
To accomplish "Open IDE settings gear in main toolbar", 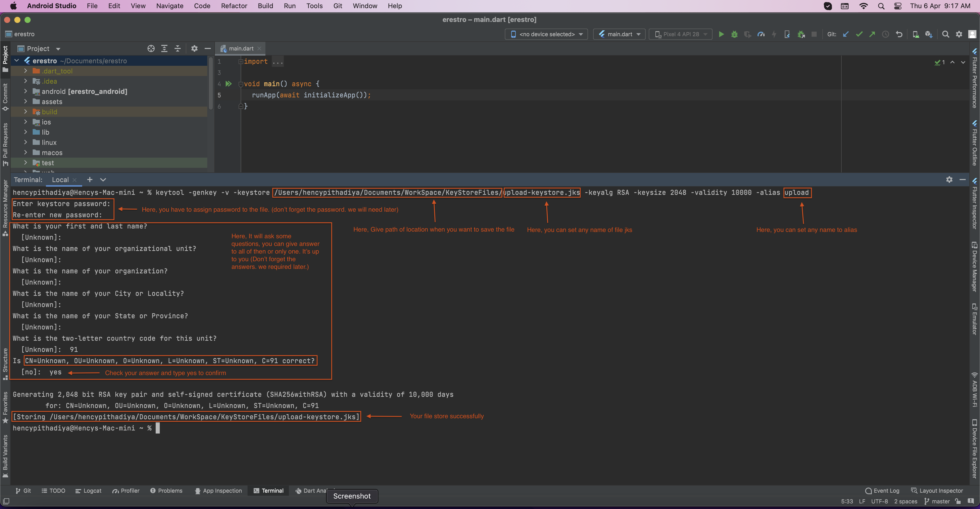I will pos(959,34).
